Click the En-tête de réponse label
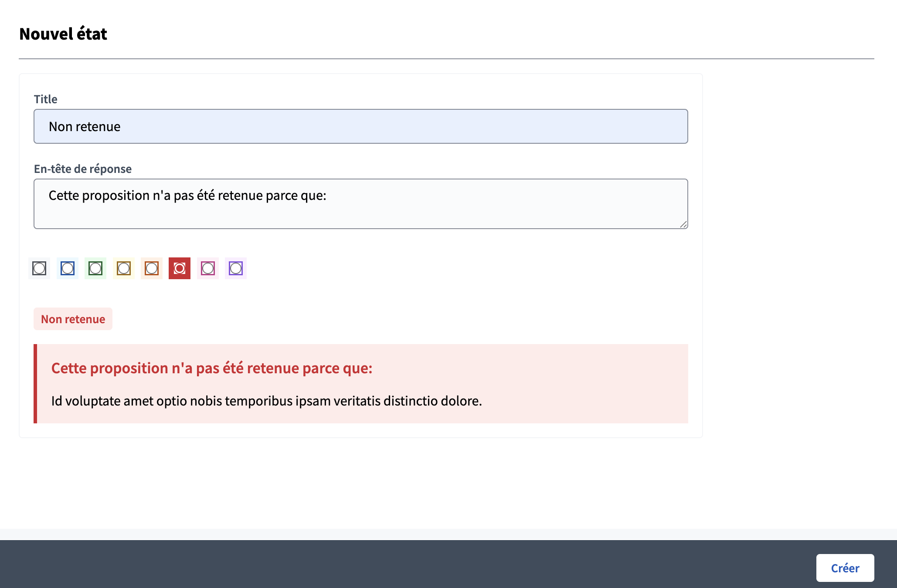The height and width of the screenshot is (588, 897). pos(83,169)
